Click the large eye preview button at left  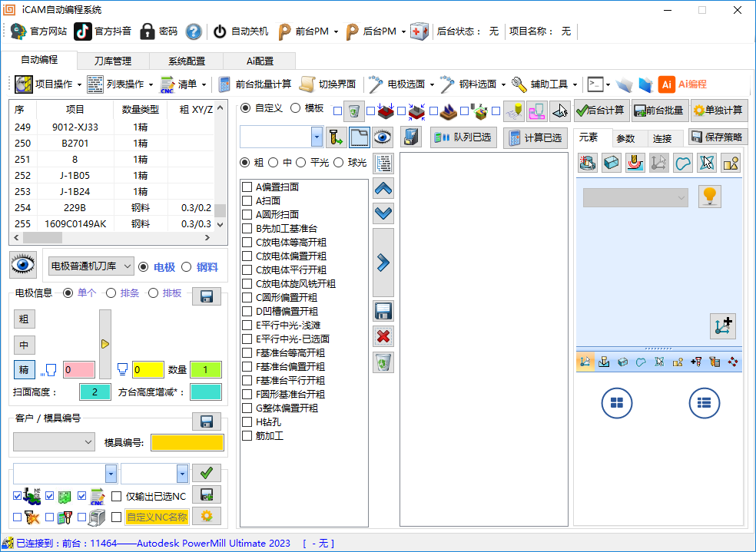(x=23, y=265)
